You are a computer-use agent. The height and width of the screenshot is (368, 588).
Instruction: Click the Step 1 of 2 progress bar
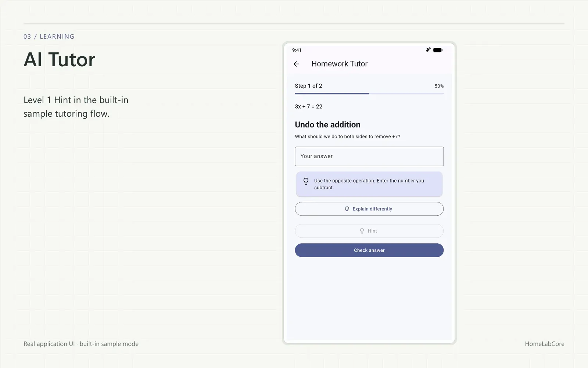[369, 93]
